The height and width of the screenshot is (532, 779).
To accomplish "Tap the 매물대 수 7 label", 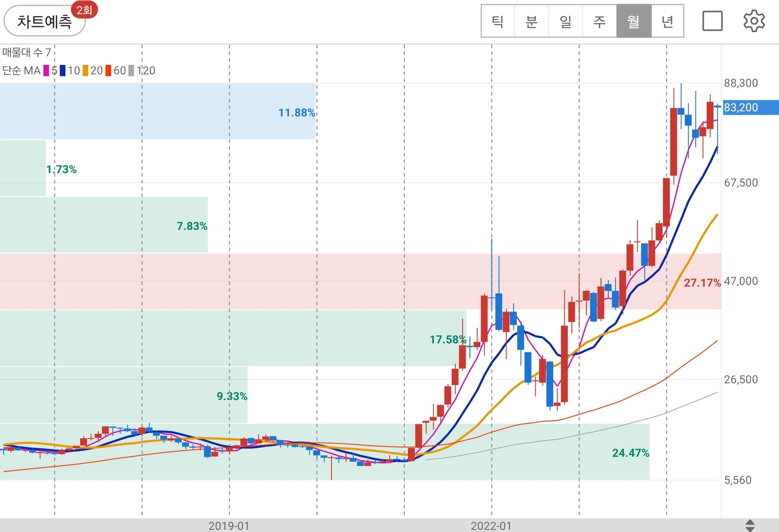I will click(x=27, y=52).
